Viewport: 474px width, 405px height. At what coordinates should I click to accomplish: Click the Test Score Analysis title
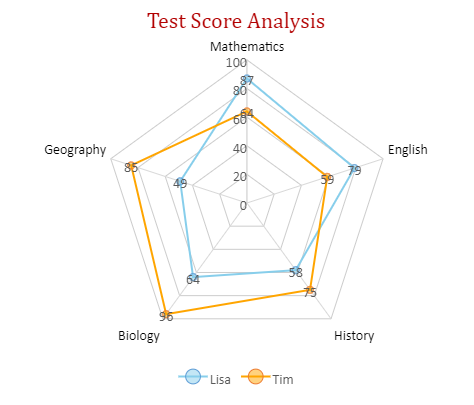(x=236, y=21)
